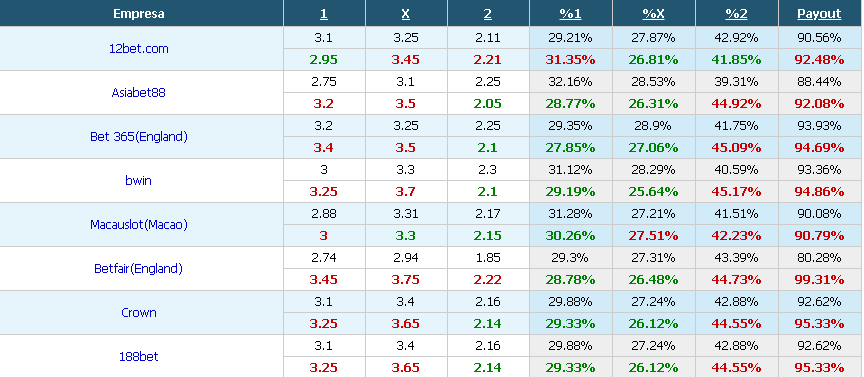Click 12bet.com's green 2.95 odds cell

coord(323,60)
